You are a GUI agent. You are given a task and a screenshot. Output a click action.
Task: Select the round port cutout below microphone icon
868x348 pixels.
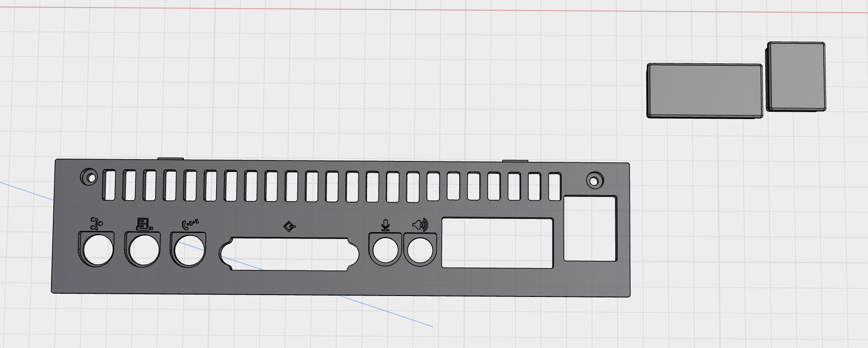[x=385, y=250]
